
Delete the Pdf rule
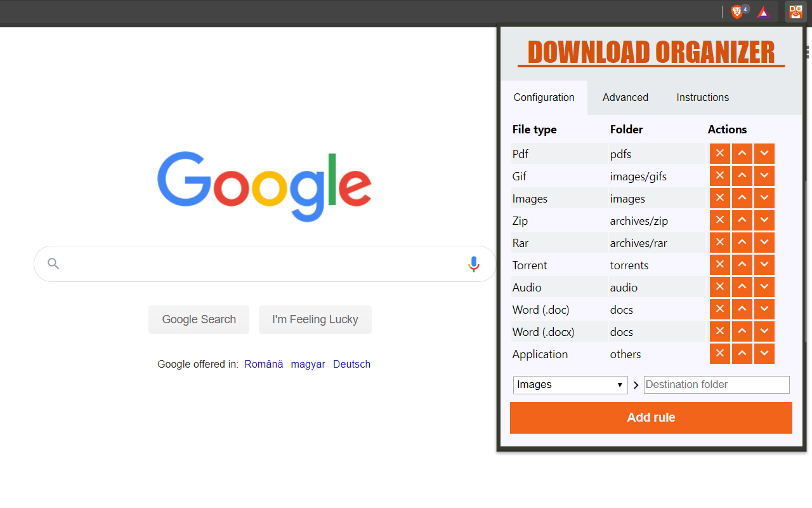pos(720,154)
